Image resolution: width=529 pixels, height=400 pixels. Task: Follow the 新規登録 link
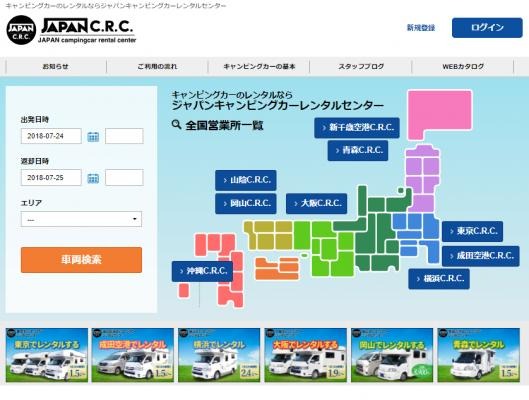pos(421,28)
